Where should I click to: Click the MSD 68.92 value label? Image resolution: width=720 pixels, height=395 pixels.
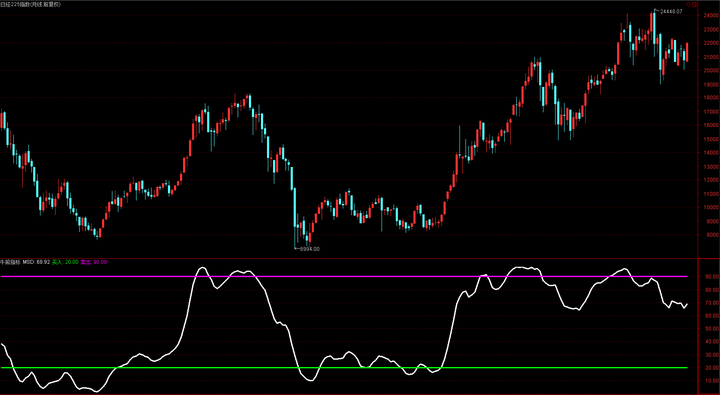37,262
